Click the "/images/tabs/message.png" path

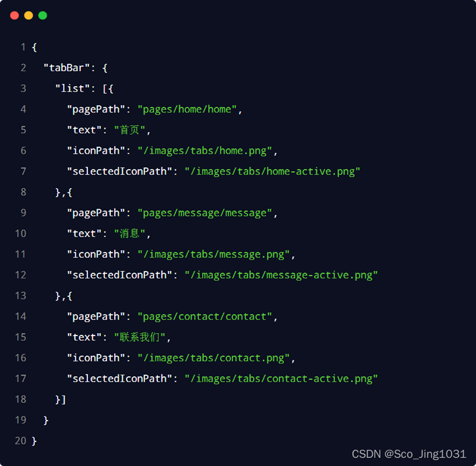click(213, 255)
